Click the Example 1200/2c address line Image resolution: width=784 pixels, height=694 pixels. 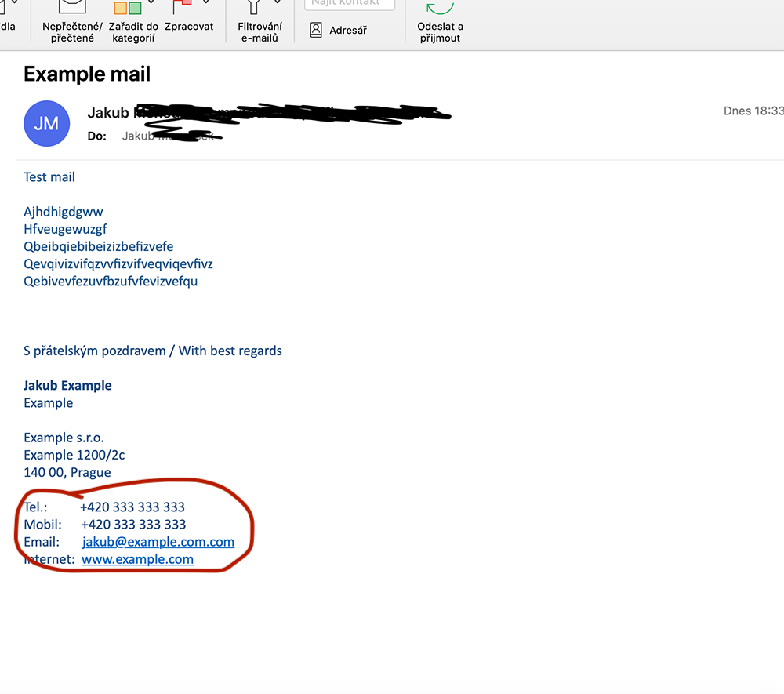coord(74,455)
